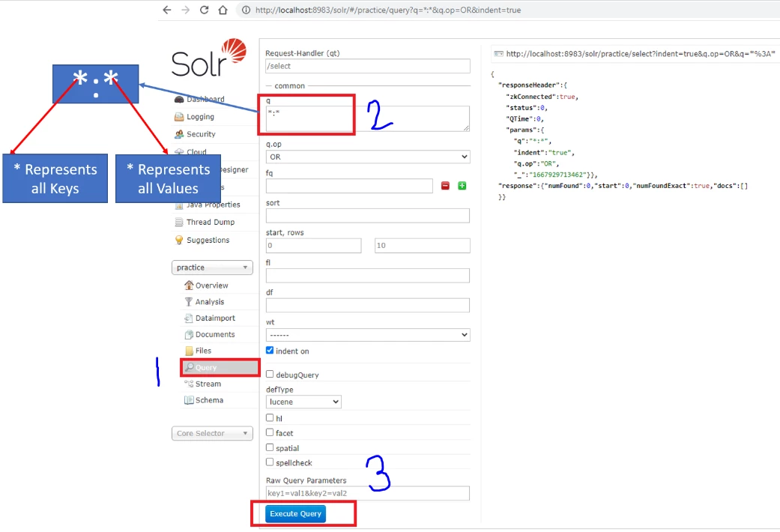Open the wt response format dropdown

pyautogui.click(x=368, y=335)
